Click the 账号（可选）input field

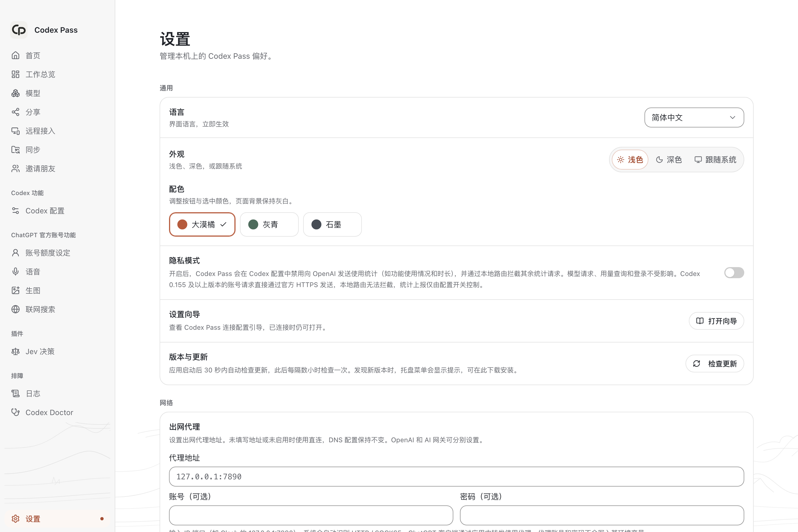click(x=311, y=515)
